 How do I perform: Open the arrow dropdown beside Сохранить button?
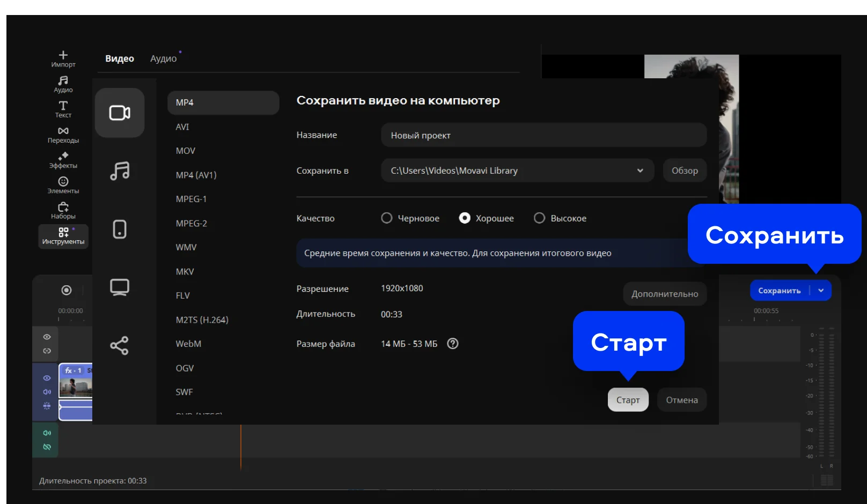[821, 291]
